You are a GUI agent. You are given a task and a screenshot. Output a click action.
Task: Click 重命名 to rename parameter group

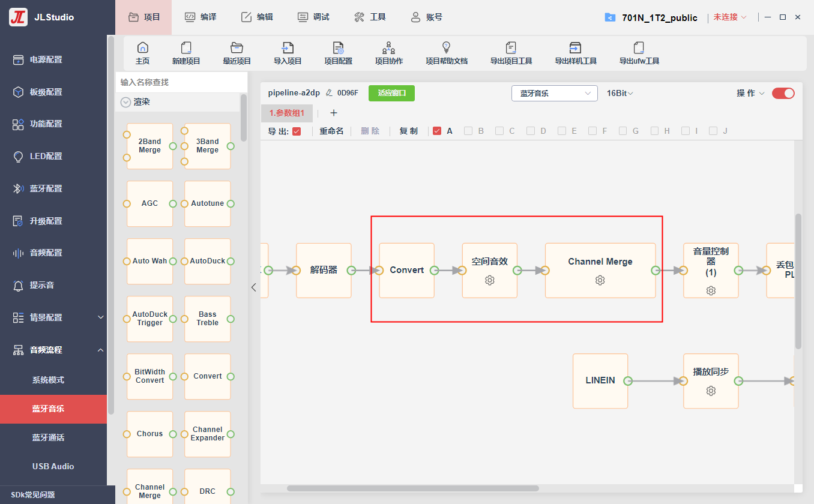331,131
